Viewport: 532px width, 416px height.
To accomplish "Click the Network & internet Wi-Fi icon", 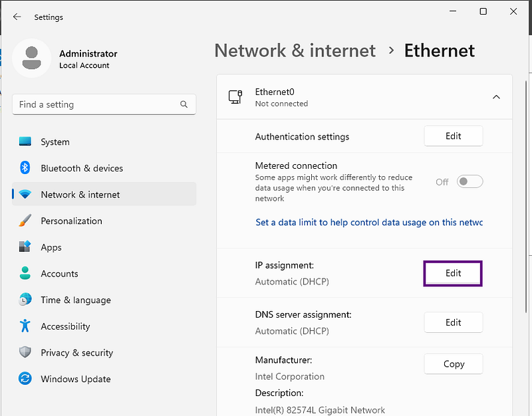I will [x=25, y=195].
